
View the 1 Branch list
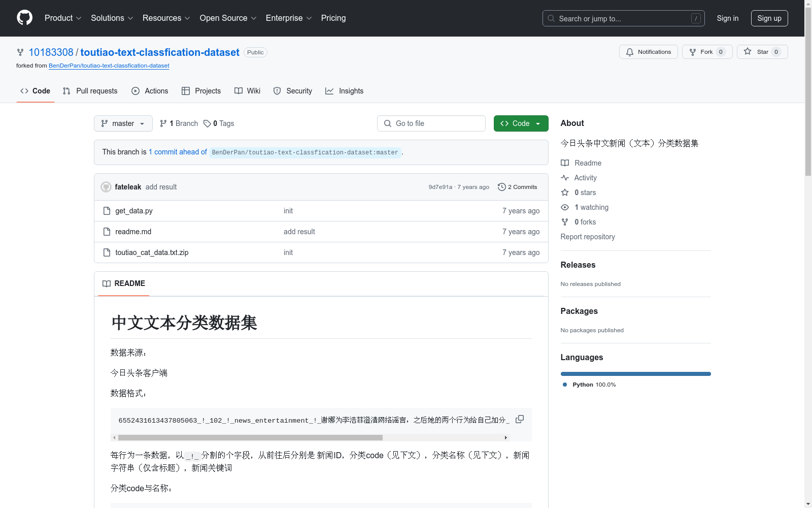coord(179,123)
